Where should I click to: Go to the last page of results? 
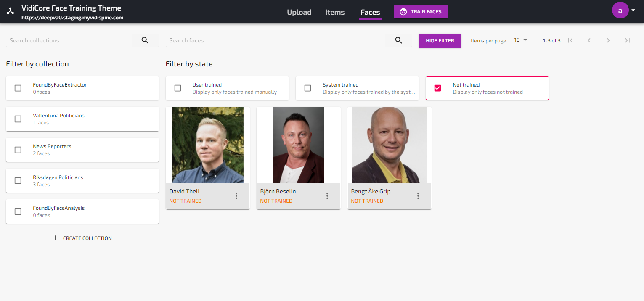point(627,40)
